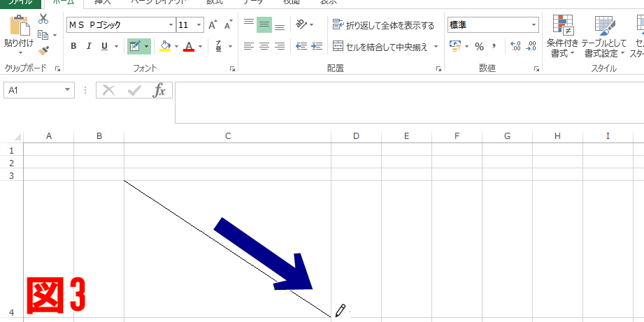Apply the yellow fill color bucket
The height and width of the screenshot is (322, 644).
(165, 46)
